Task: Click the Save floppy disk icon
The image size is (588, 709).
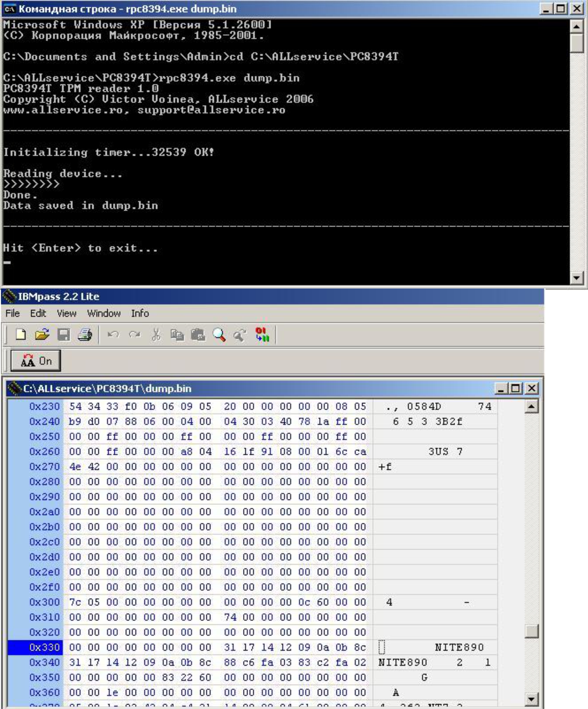Action: 63,335
